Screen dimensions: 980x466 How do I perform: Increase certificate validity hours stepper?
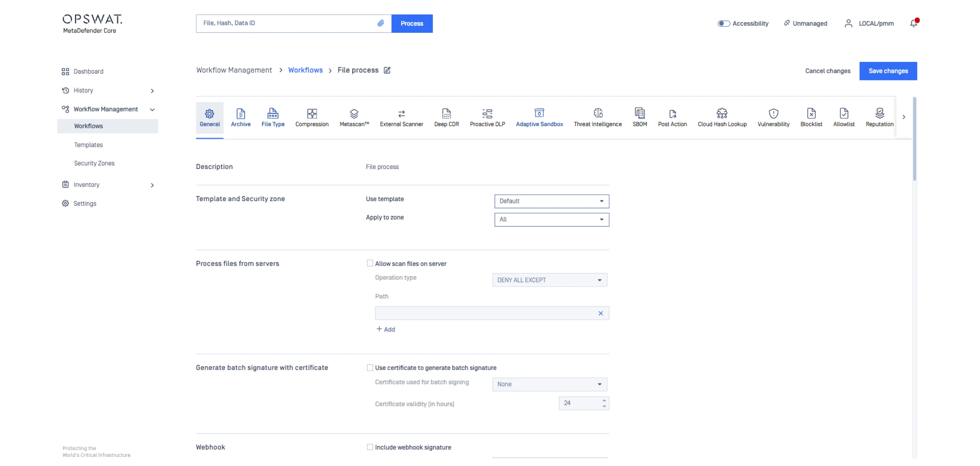click(604, 400)
